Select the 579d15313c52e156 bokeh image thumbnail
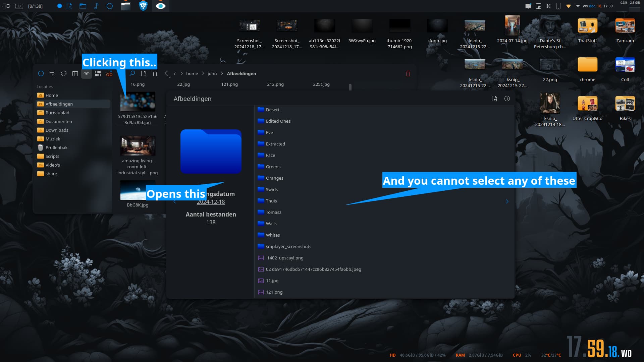644x362 pixels. (x=138, y=102)
